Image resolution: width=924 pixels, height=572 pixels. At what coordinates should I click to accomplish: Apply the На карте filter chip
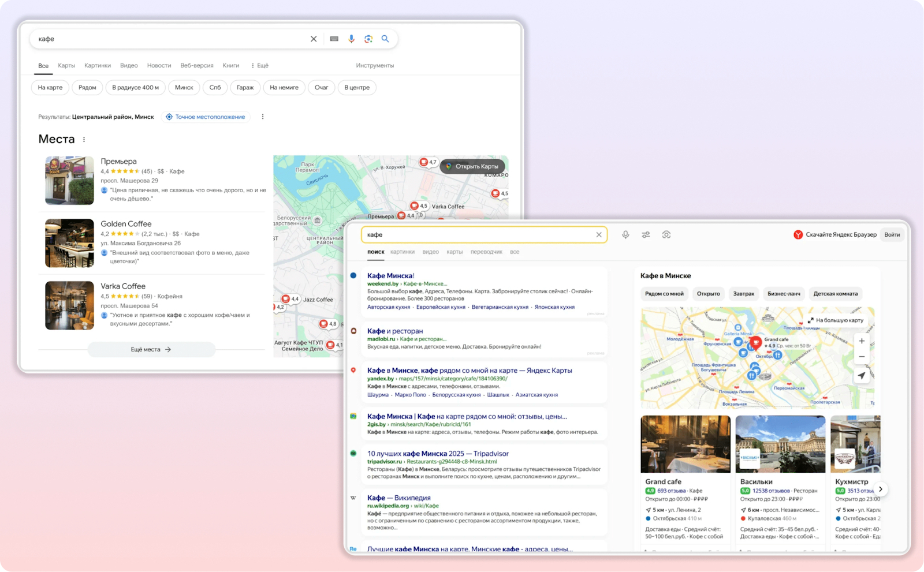pos(50,87)
